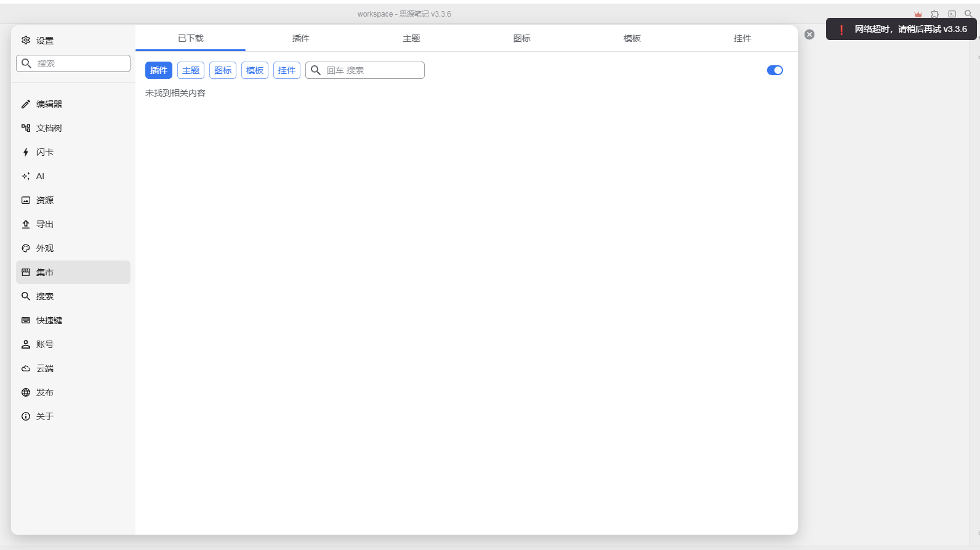Image resolution: width=980 pixels, height=550 pixels.
Task: Open the 发布 (Publish) settings
Action: click(45, 392)
